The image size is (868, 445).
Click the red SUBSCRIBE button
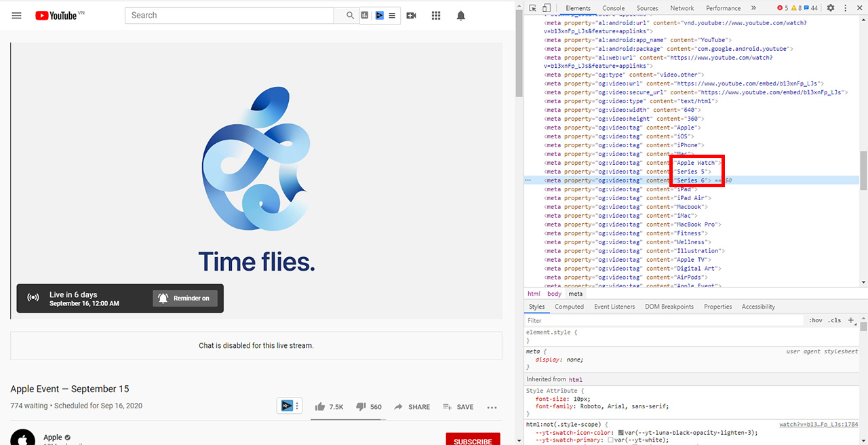[x=473, y=439]
